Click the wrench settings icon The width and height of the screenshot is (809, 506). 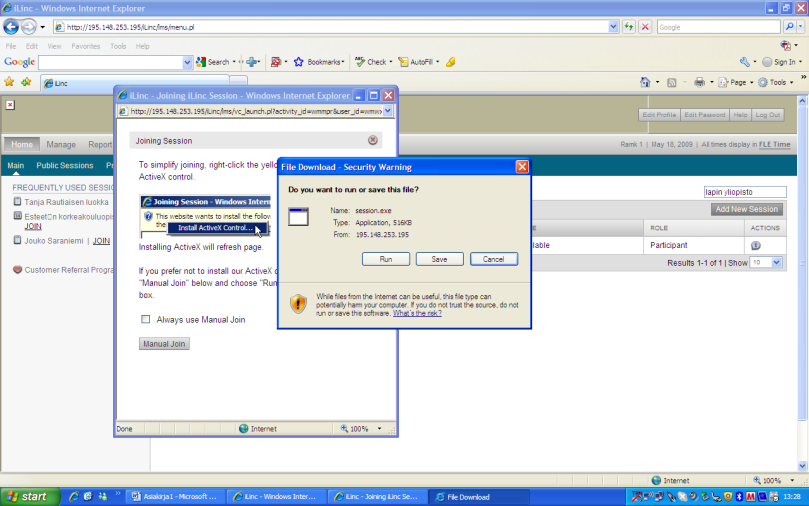[745, 62]
